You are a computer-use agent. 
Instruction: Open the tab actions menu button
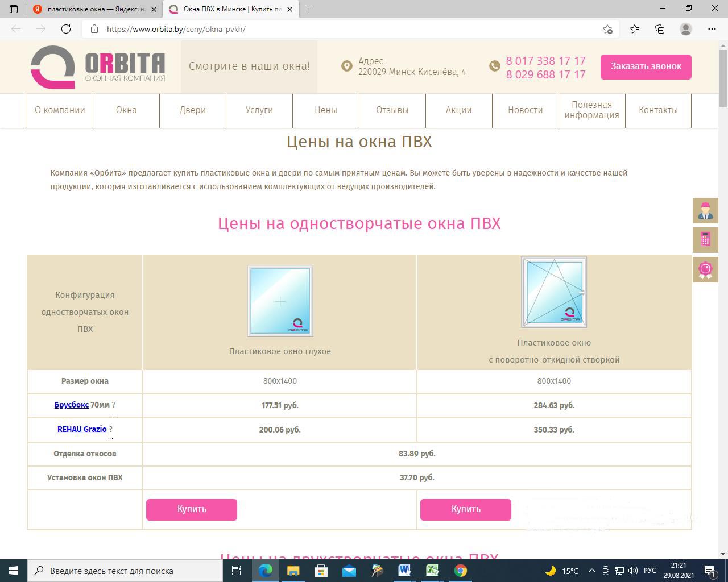tap(14, 9)
